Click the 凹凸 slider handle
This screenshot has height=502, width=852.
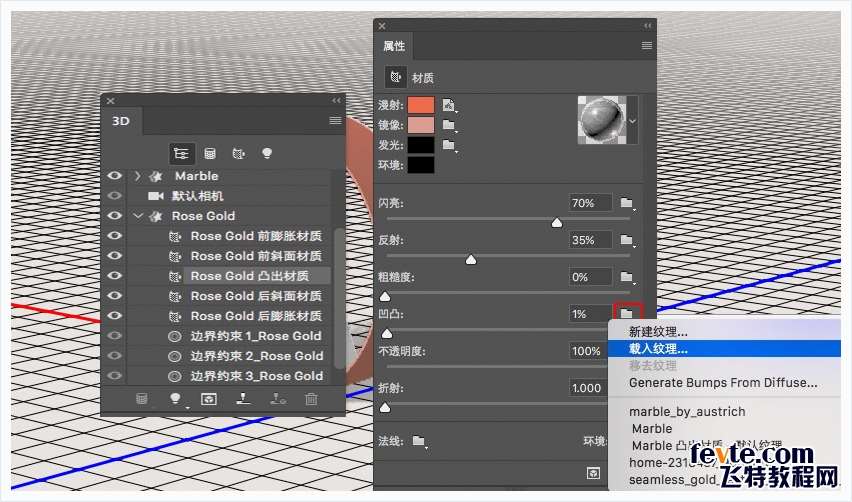[x=387, y=334]
